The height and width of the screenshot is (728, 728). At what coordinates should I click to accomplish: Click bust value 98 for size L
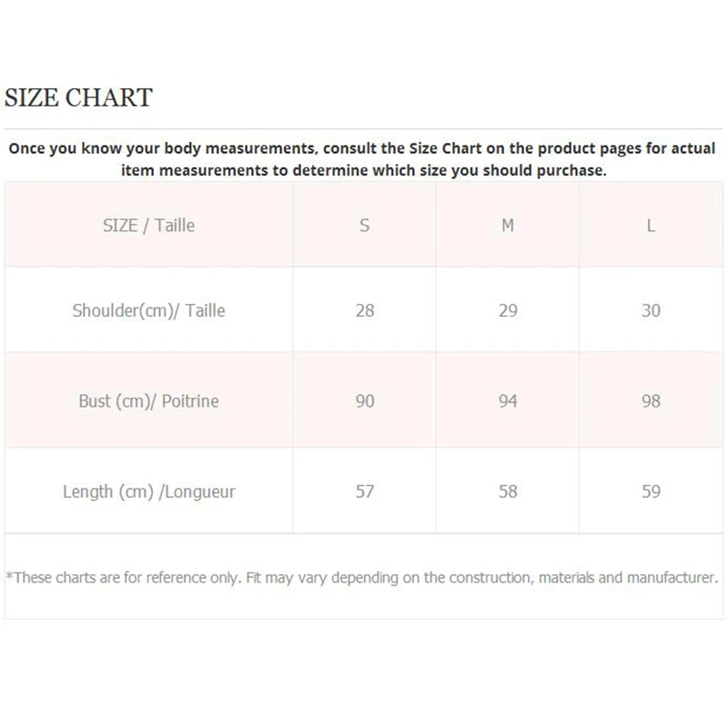(651, 400)
